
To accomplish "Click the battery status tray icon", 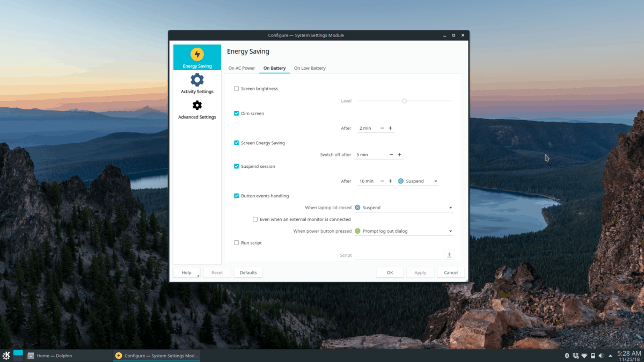I will (x=592, y=356).
